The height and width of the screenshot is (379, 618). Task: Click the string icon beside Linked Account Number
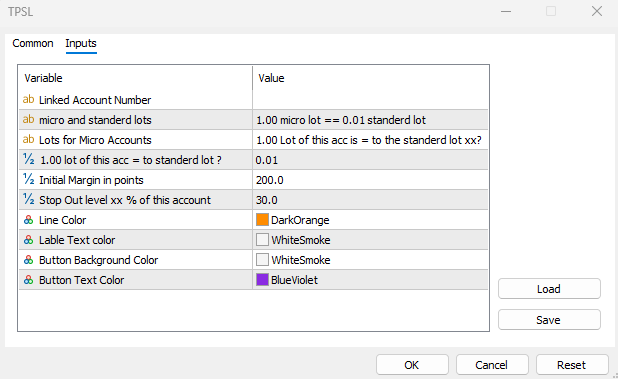(x=28, y=100)
